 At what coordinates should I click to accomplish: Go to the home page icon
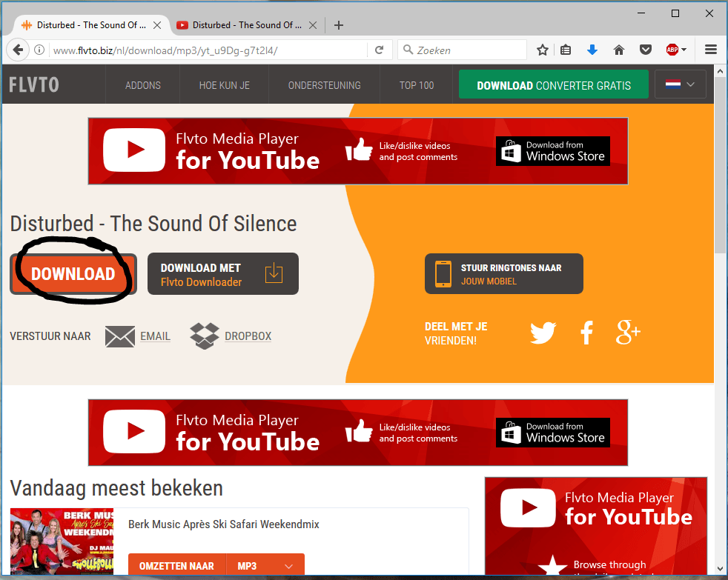[x=619, y=50]
